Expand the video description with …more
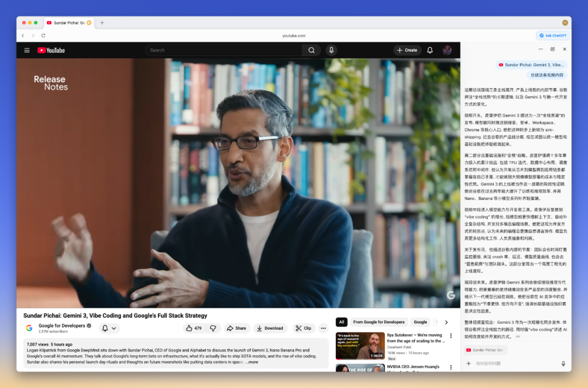Viewport: 588px width, 388px height. [252, 362]
